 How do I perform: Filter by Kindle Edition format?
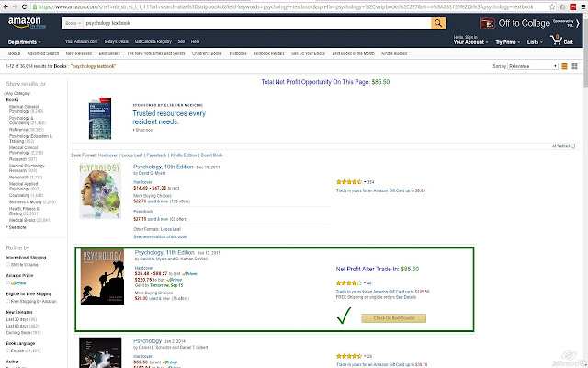[x=184, y=155]
